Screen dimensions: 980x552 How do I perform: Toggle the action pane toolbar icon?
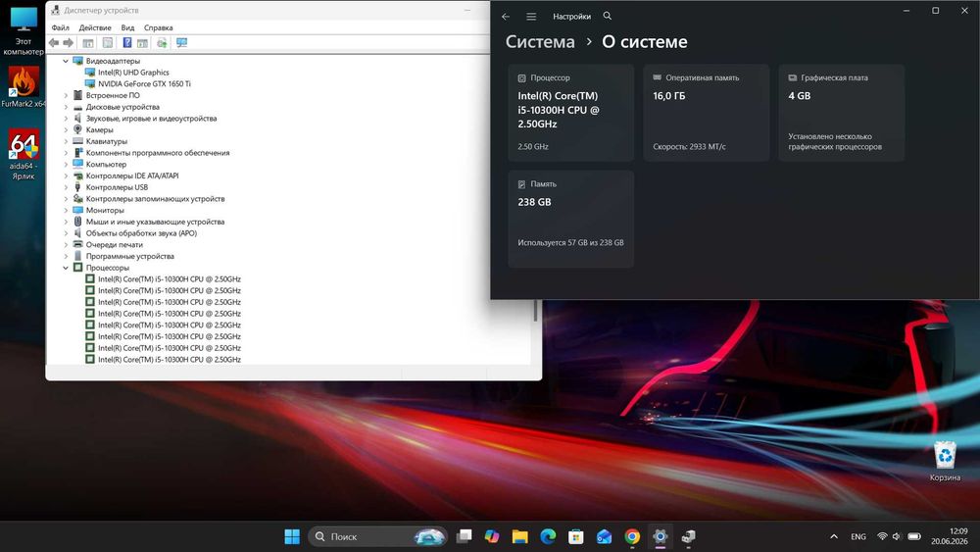(142, 42)
